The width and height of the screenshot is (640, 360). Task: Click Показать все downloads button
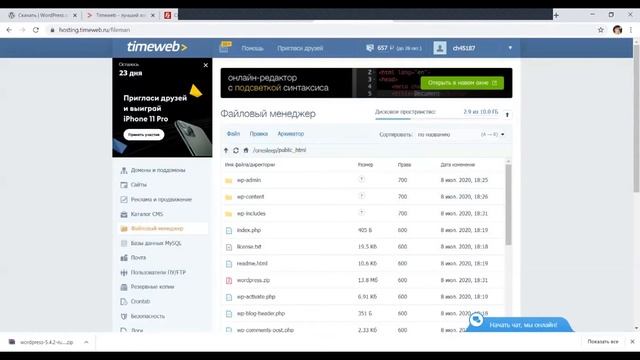[x=603, y=342]
